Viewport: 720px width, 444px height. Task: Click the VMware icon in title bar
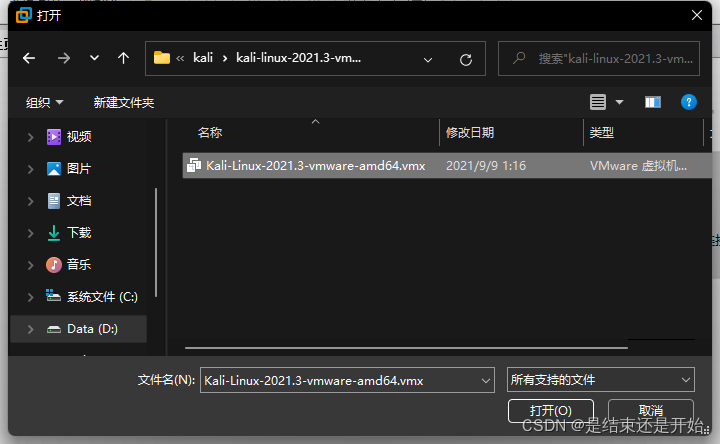pos(23,15)
